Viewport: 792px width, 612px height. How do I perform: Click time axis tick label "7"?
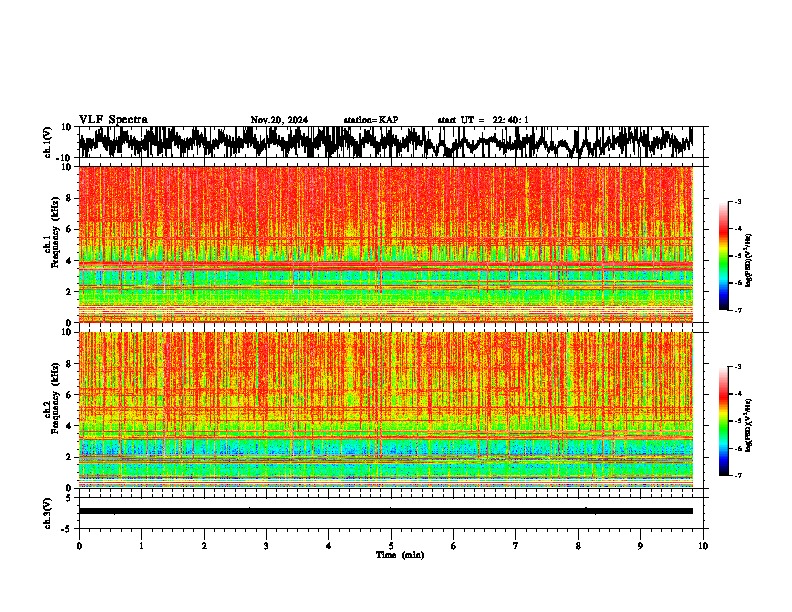516,546
